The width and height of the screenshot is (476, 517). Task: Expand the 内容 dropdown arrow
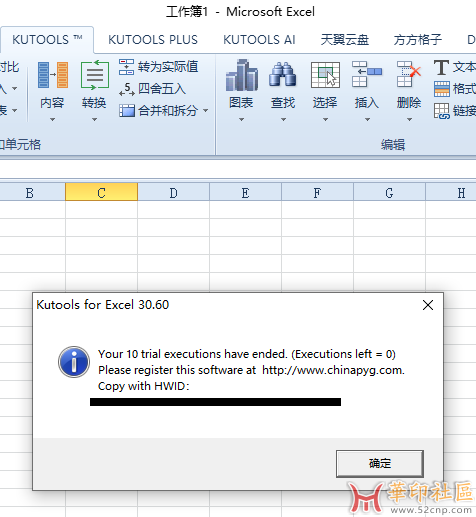(52, 119)
